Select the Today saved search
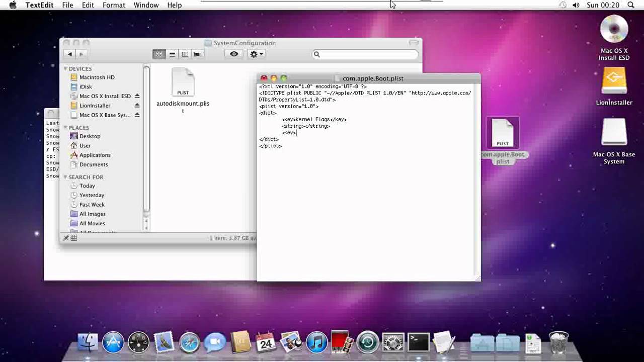The image size is (644, 362). point(87,186)
